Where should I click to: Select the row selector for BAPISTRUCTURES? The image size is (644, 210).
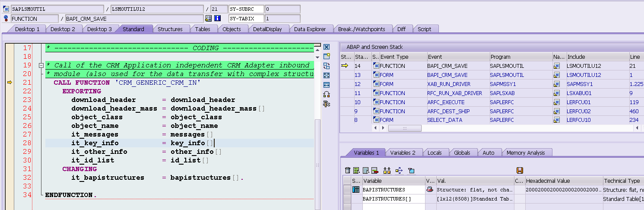(347, 190)
